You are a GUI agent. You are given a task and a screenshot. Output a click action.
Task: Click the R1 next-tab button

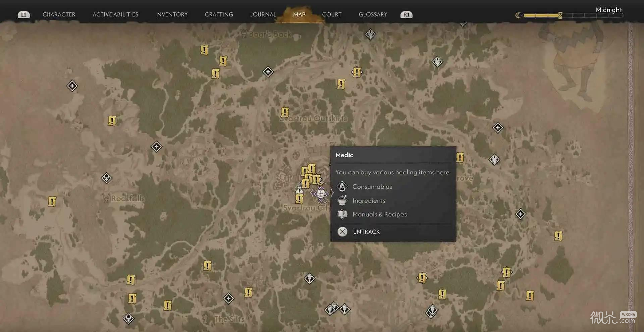pyautogui.click(x=407, y=15)
